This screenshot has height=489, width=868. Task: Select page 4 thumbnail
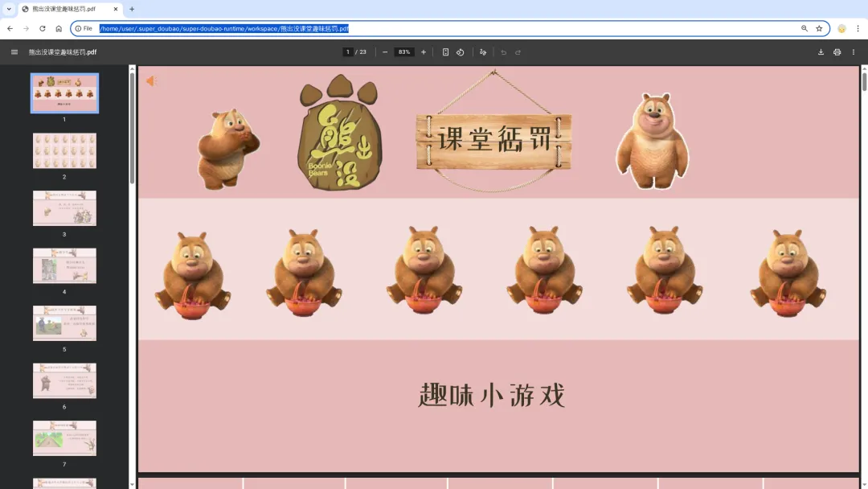(x=64, y=266)
